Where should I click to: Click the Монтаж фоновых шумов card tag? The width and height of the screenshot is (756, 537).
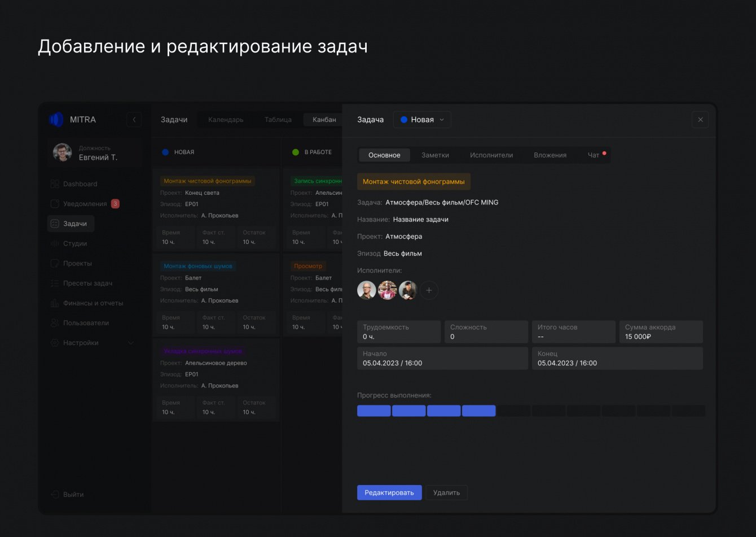pos(198,266)
